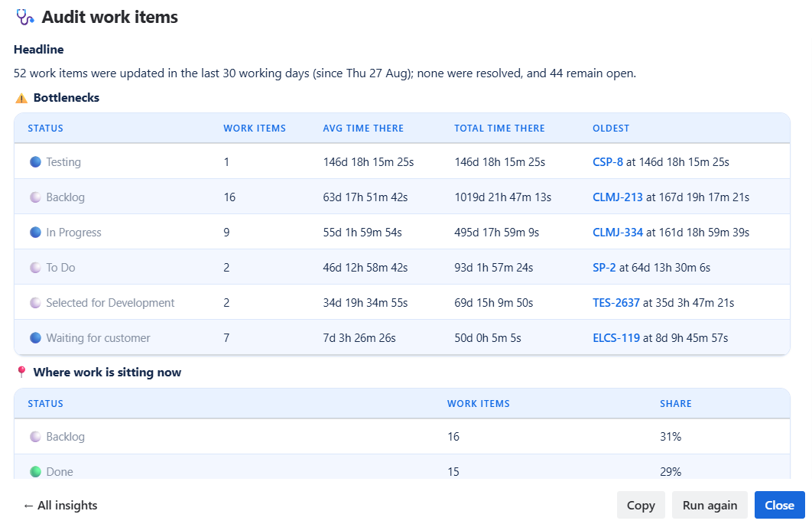
Task: Click the stethoscope audit icon beside the title
Action: click(x=24, y=17)
